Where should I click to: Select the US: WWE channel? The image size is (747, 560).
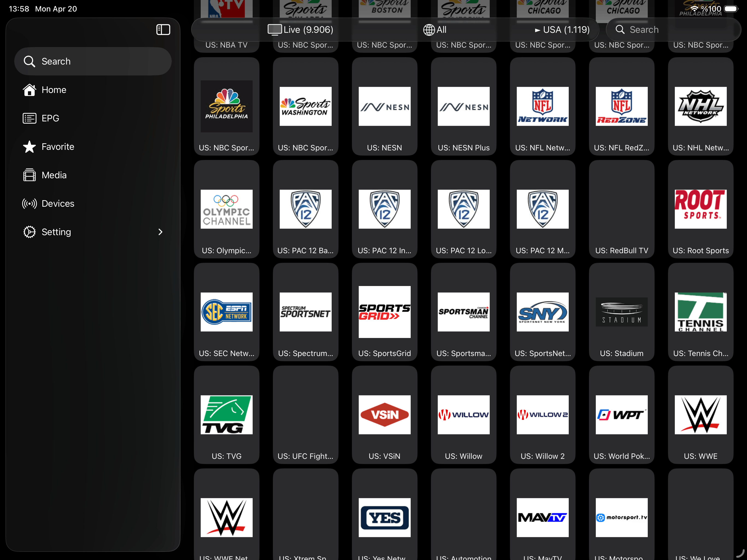point(701,415)
